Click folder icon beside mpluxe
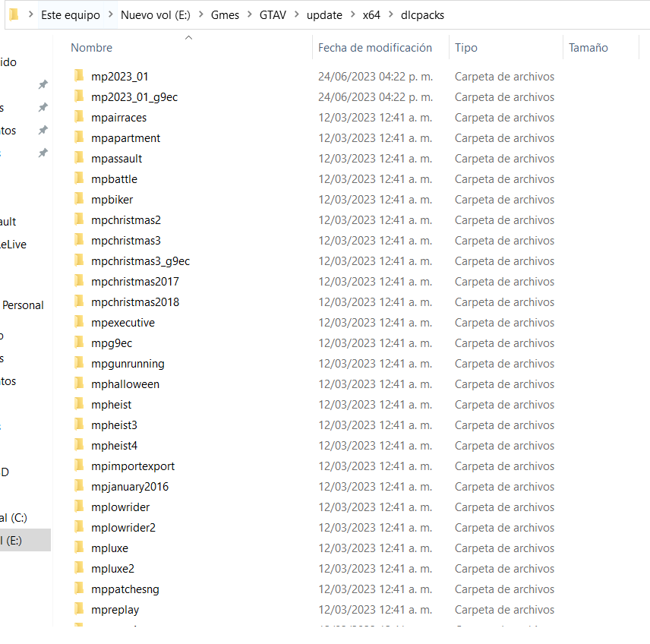This screenshot has height=644, width=650. click(79, 548)
